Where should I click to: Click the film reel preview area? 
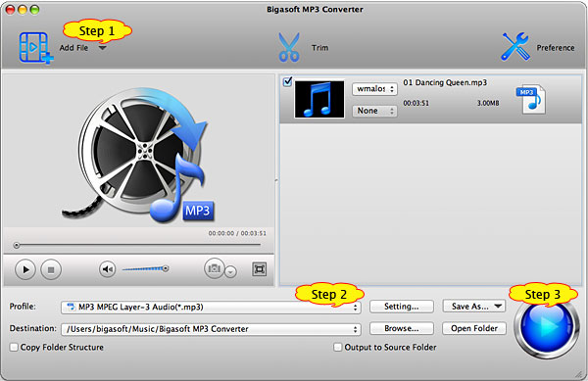coord(139,152)
